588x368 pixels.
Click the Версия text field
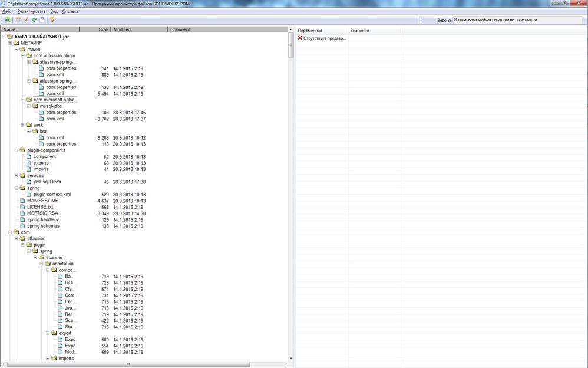pyautogui.click(x=518, y=20)
